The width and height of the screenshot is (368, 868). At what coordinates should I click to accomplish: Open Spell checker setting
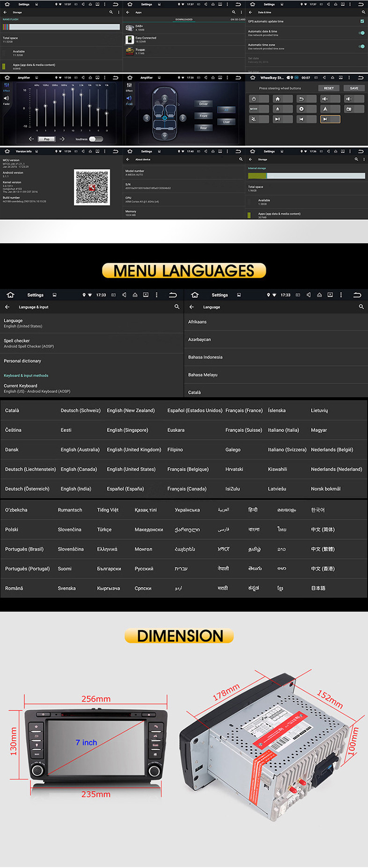point(91,343)
